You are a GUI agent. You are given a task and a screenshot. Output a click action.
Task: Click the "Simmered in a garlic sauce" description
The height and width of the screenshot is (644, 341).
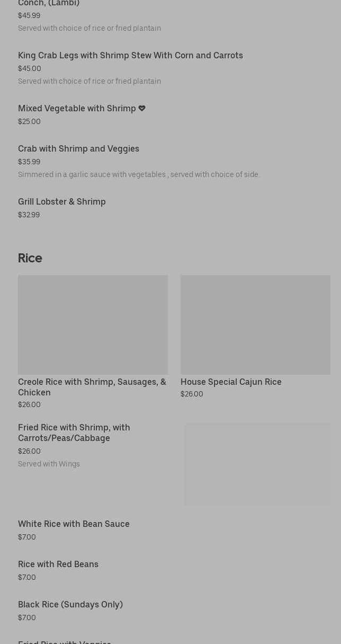(139, 175)
